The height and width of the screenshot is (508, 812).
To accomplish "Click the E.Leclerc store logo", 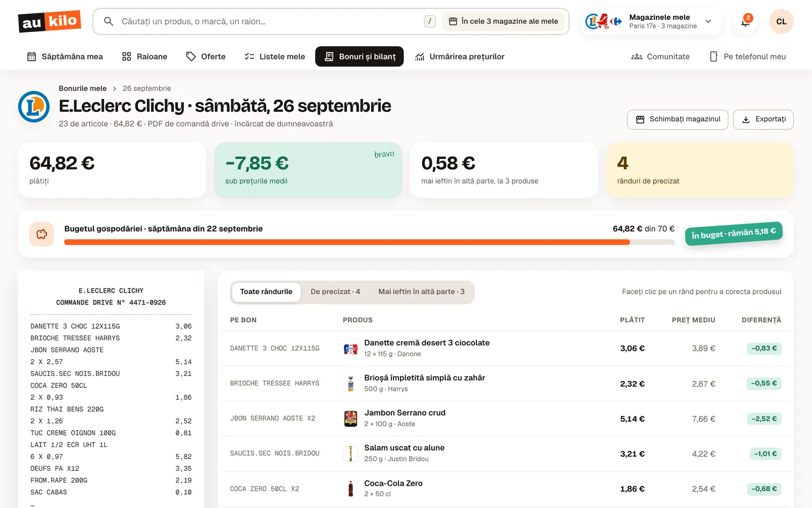I will pos(34,107).
